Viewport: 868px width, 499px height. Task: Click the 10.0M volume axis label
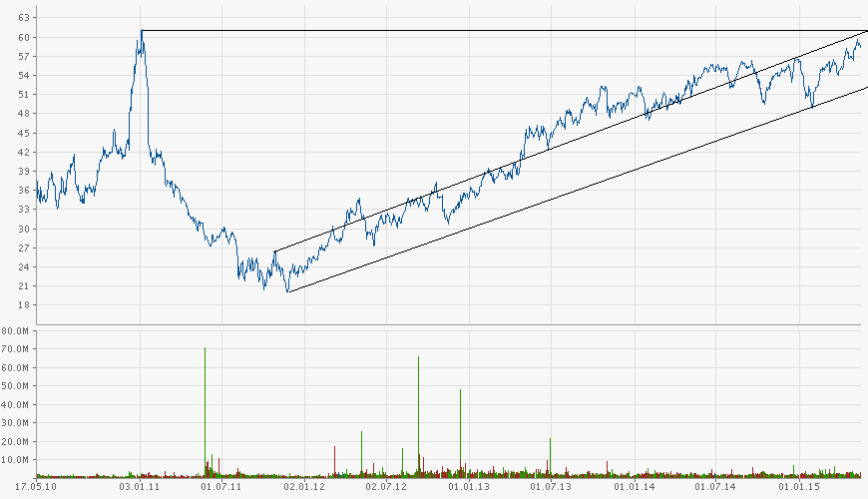pos(17,460)
